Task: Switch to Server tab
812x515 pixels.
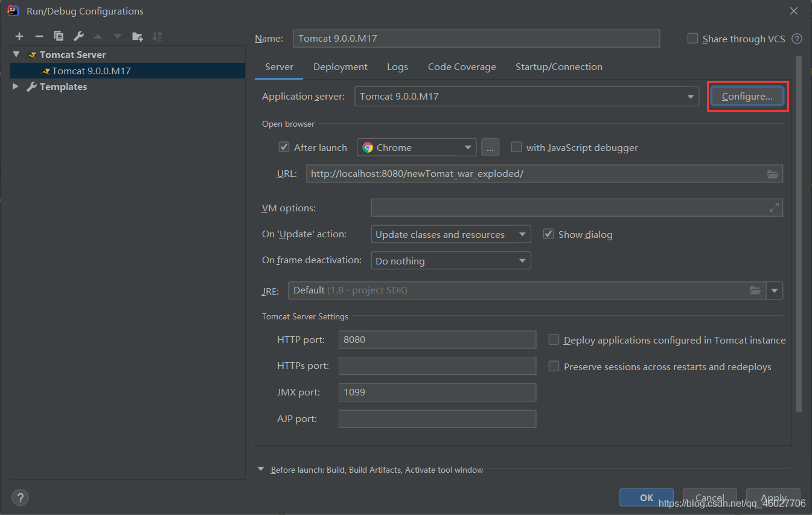Action: point(279,67)
